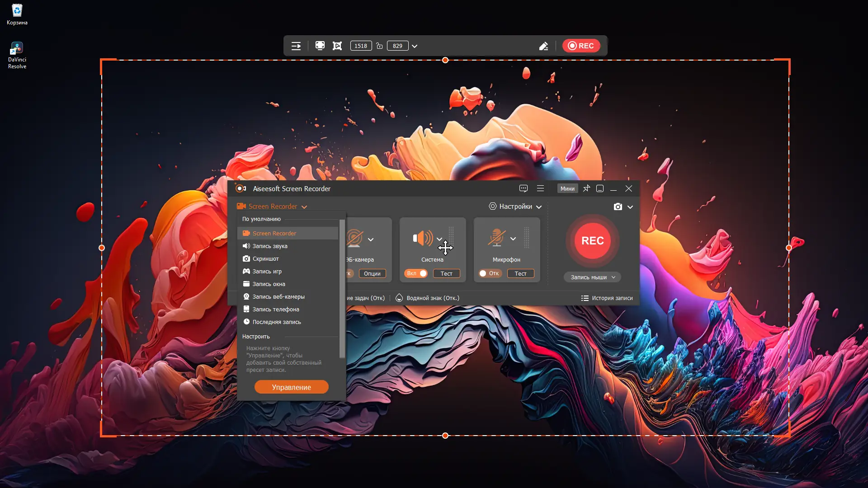Expand the resolution size dropdown arrow
The image size is (868, 488).
(415, 46)
